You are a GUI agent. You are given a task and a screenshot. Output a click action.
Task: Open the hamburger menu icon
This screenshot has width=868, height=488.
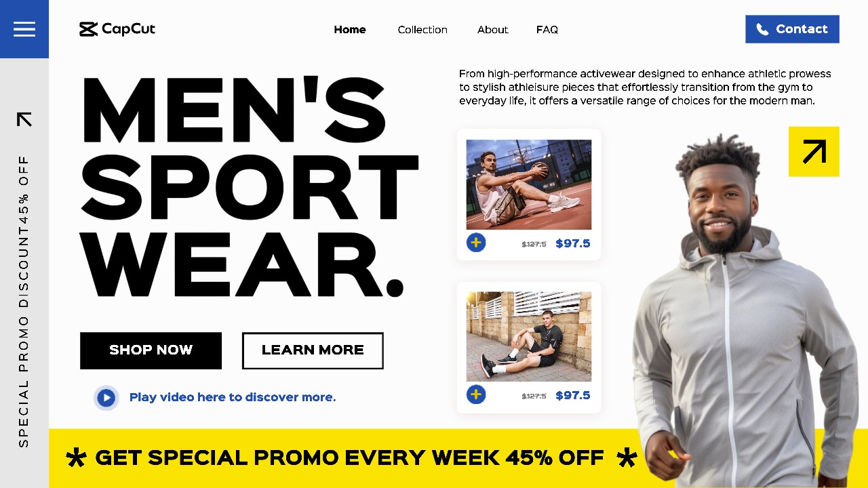(24, 29)
